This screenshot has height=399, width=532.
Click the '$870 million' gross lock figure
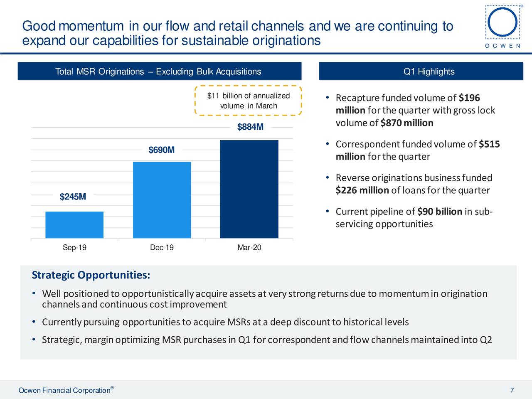(407, 123)
